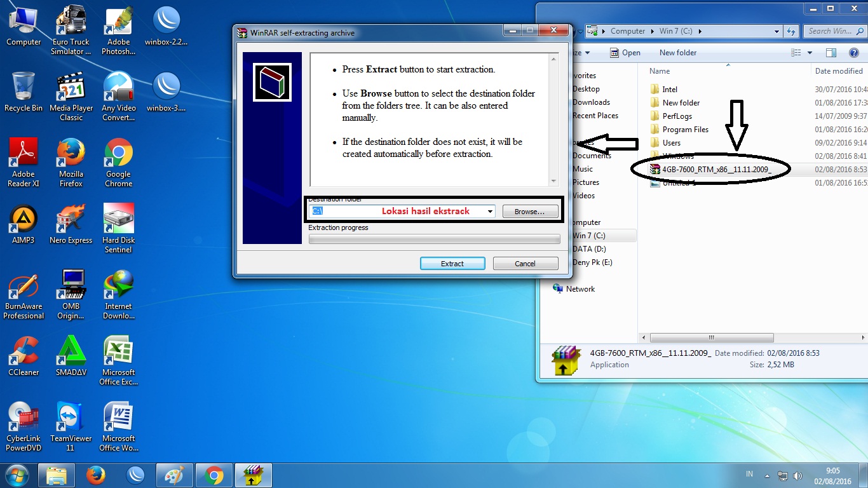Select the Intel folder
The width and height of the screenshot is (868, 488).
(670, 90)
